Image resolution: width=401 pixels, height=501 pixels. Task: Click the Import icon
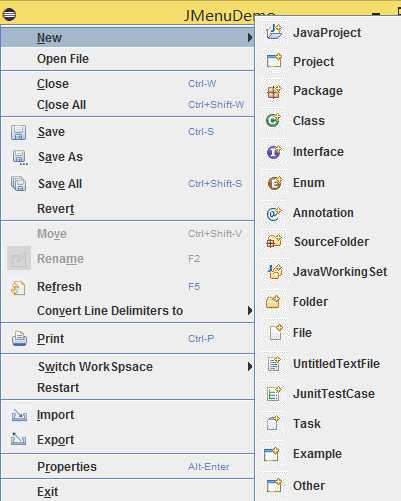tap(19, 415)
